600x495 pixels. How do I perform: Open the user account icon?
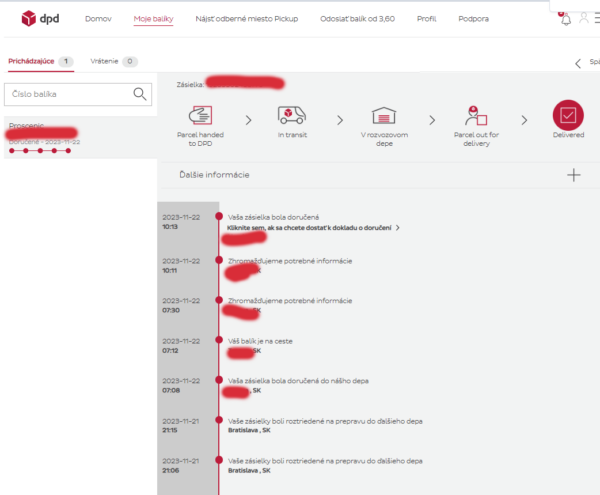pyautogui.click(x=584, y=18)
